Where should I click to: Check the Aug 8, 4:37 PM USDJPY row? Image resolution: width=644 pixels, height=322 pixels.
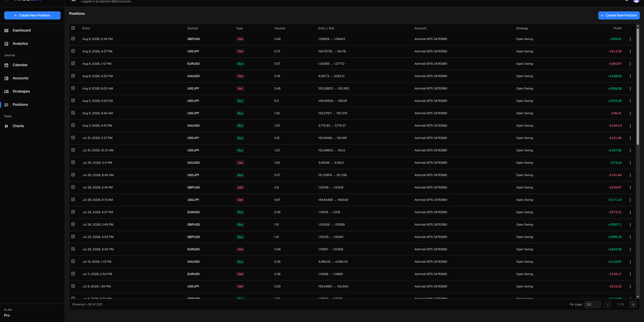73,51
